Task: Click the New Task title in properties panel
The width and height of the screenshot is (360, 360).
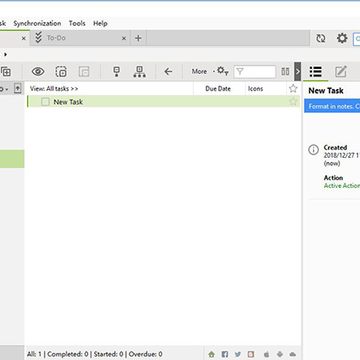Action: [326, 91]
